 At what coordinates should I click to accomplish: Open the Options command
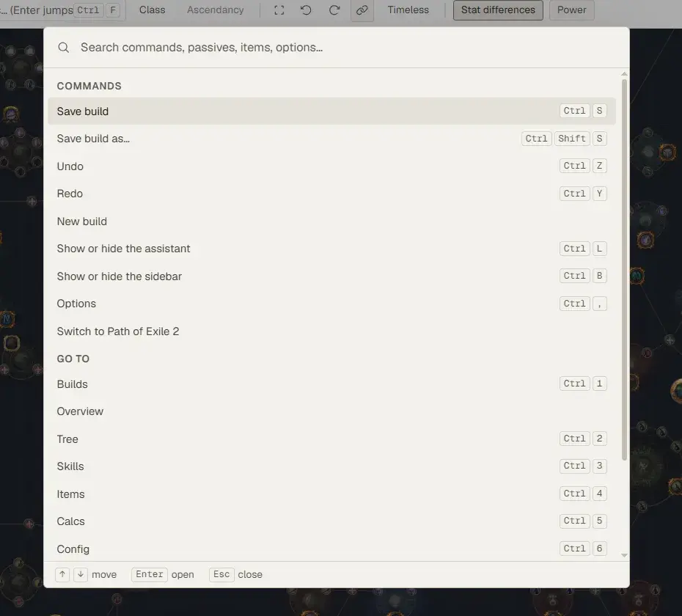pos(332,304)
